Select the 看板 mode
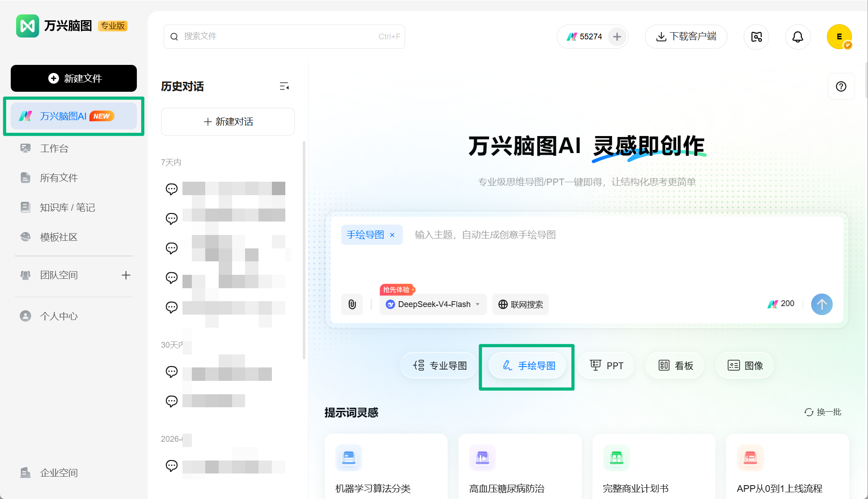The height and width of the screenshot is (499, 868). (675, 366)
